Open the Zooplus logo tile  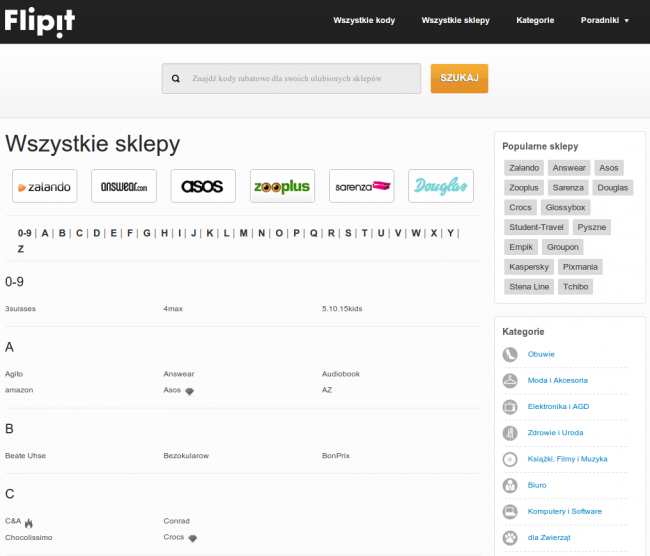[282, 186]
